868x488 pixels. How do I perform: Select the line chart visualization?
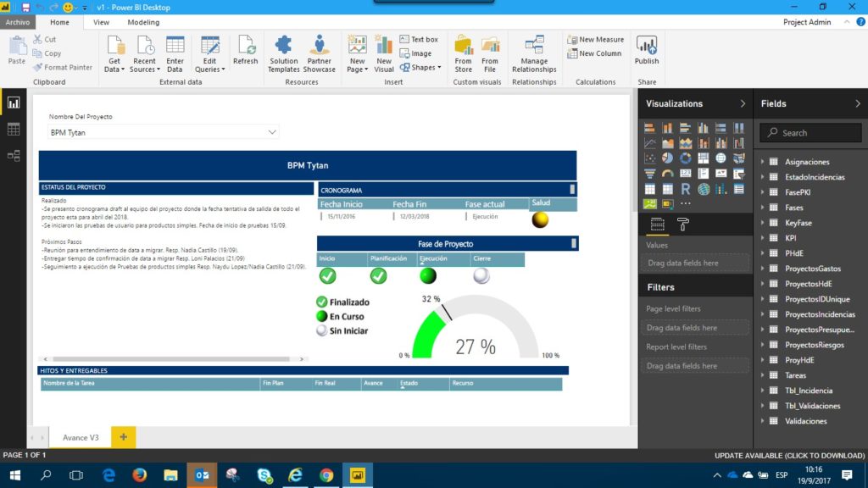click(650, 143)
